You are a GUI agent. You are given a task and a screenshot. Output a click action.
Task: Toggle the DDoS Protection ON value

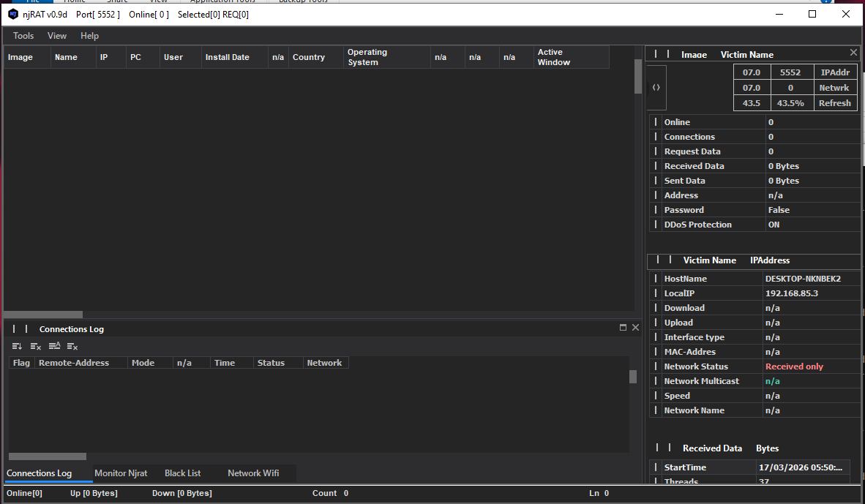[774, 225]
